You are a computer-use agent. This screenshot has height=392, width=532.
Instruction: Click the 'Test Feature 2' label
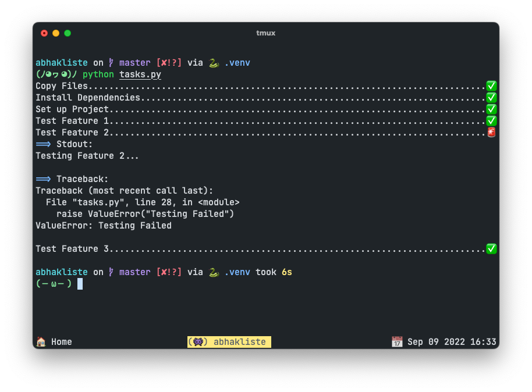coord(72,132)
